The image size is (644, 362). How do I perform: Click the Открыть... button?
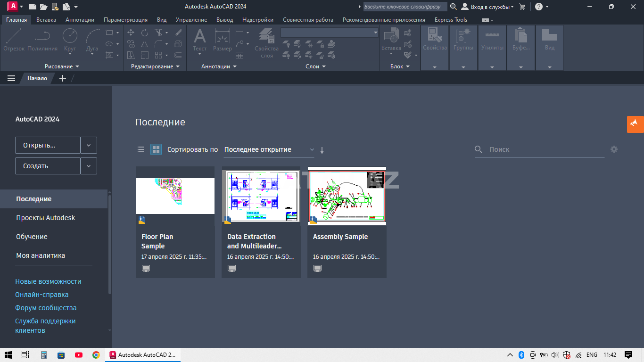coord(48,145)
